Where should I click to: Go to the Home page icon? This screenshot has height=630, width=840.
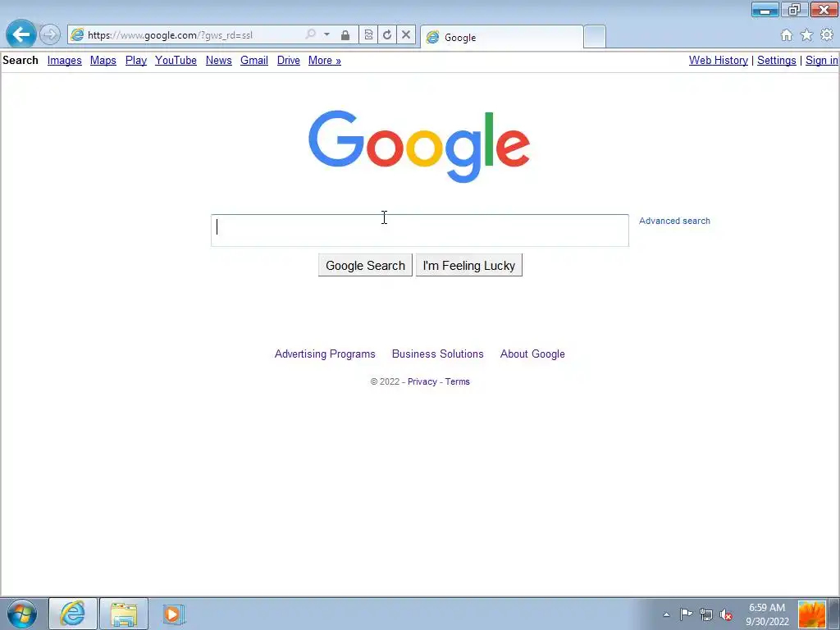click(787, 34)
